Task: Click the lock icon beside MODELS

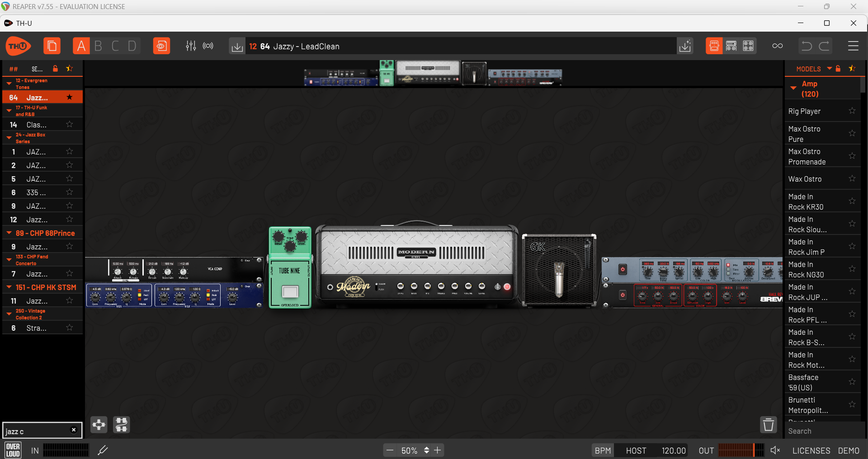Action: [x=838, y=69]
